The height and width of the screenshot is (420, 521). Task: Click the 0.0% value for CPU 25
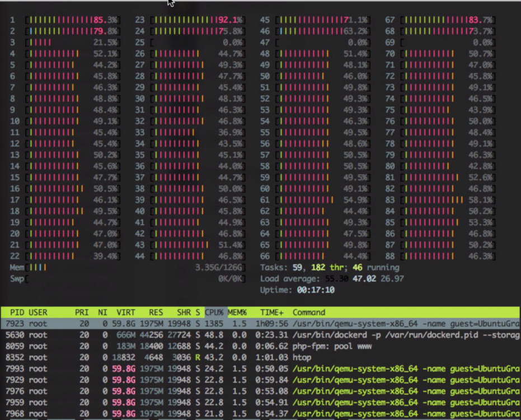233,43
